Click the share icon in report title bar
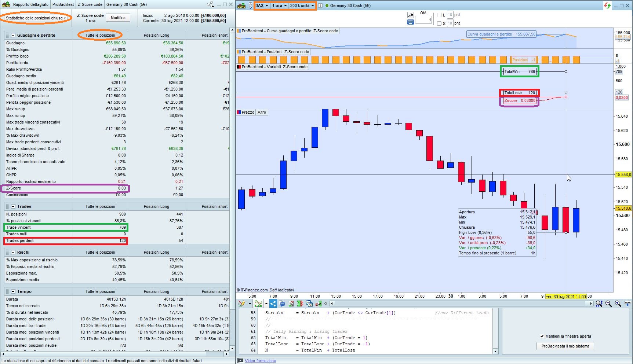This screenshot has width=633, height=364. tap(210, 4)
